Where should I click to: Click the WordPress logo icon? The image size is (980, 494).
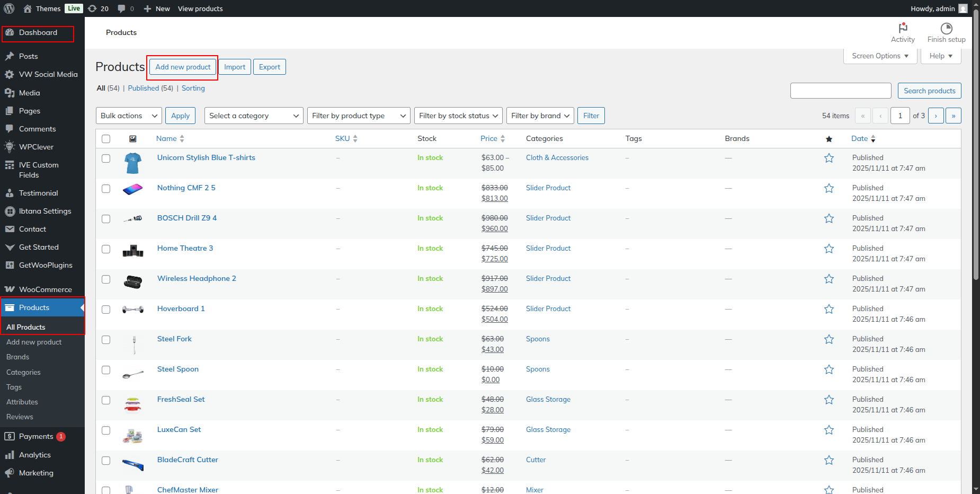9,8
